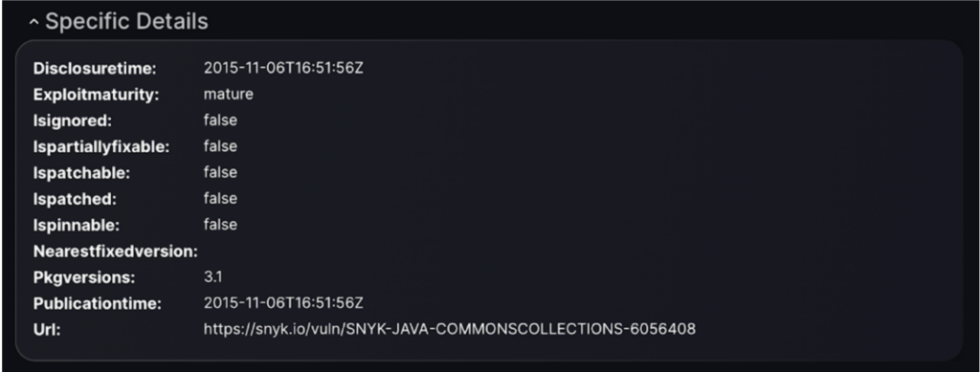980x372 pixels.
Task: Select the Ispinnable false value
Action: click(x=220, y=224)
